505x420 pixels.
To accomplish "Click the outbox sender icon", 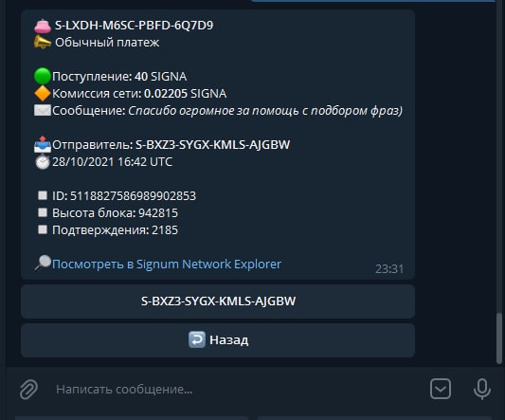I will click(43, 144).
